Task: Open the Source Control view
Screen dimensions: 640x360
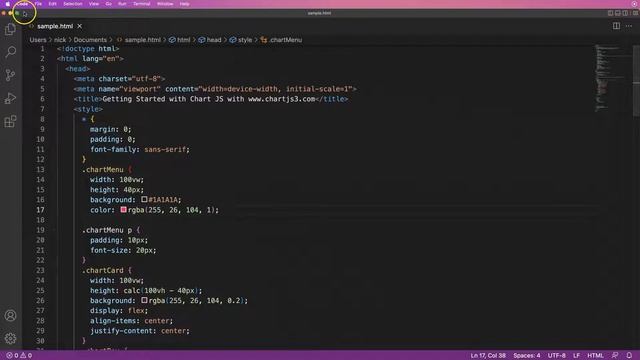Action: pos(10,75)
